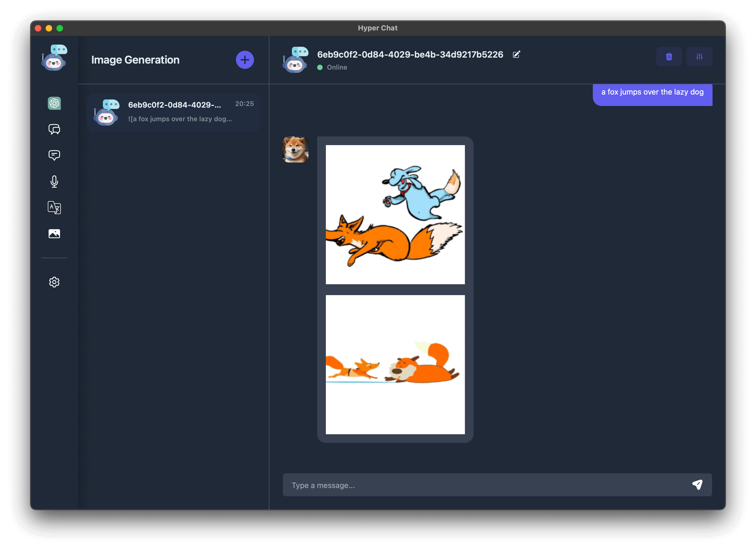Rename the conversation using the pencil icon
756x550 pixels.
point(516,54)
